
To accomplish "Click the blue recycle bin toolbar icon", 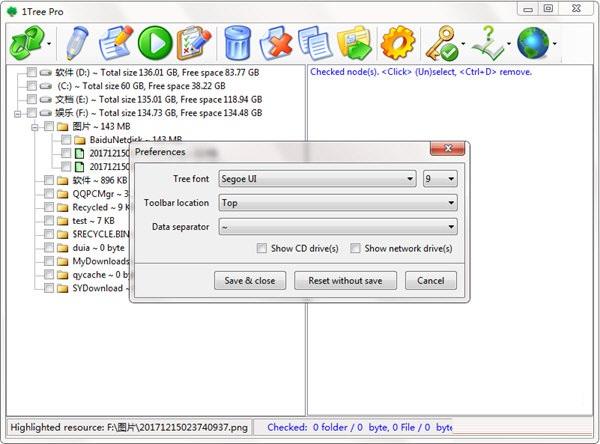I will tap(237, 44).
